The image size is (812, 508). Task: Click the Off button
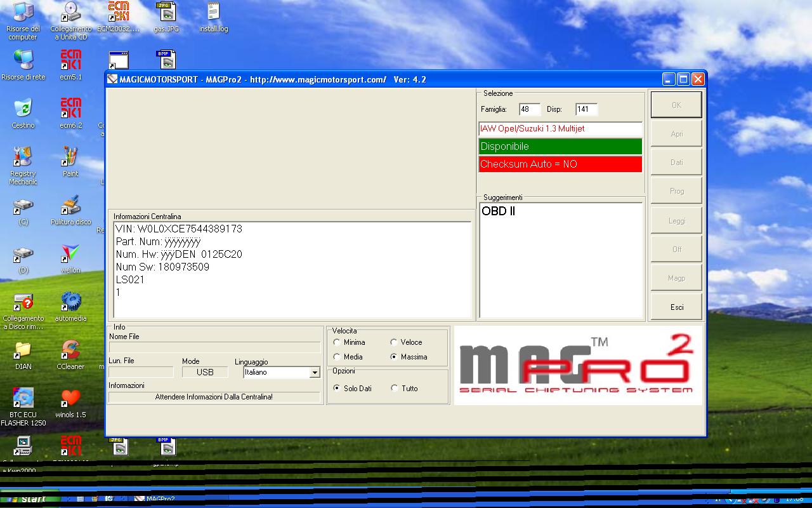tap(677, 250)
